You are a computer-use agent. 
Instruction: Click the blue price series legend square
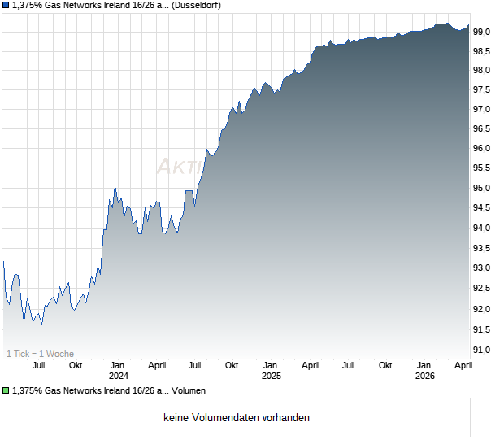tap(6, 5)
